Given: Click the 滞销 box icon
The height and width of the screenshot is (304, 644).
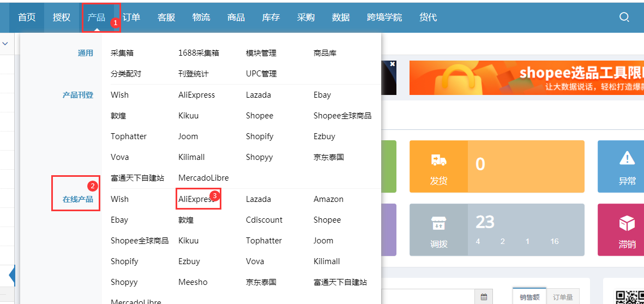Looking at the screenshot, I should (627, 223).
